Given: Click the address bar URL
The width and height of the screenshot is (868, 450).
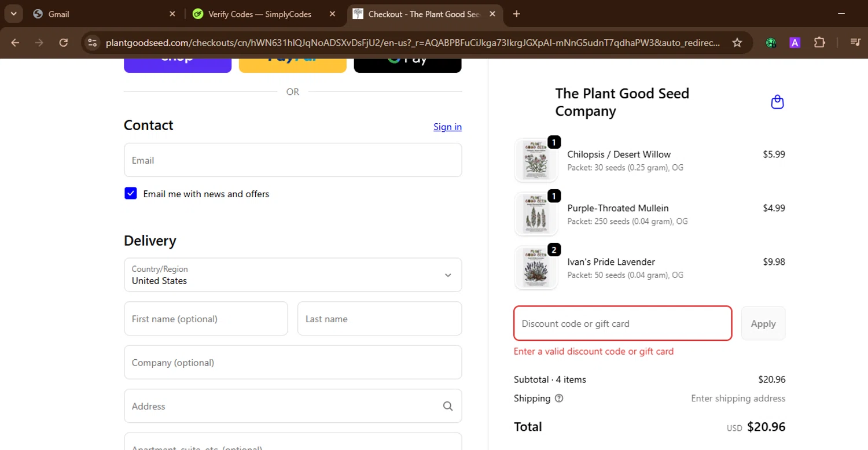Looking at the screenshot, I should tap(413, 43).
